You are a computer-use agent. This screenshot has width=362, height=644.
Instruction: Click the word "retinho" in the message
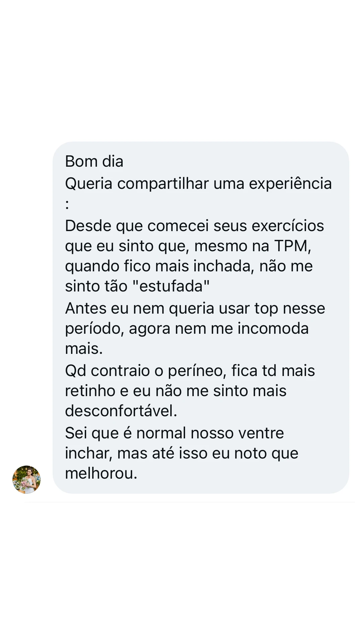coord(90,391)
